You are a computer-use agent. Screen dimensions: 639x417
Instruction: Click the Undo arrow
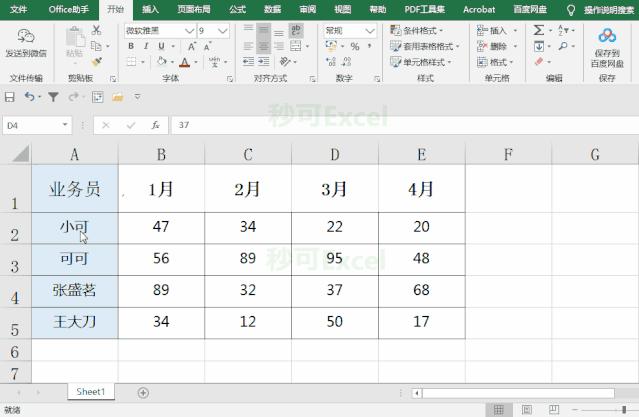pos(30,97)
